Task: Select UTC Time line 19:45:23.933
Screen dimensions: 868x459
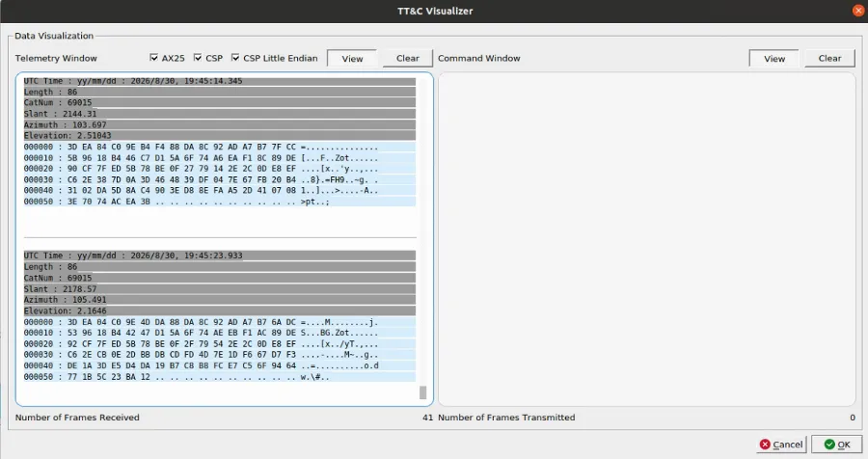Action: [219, 256]
